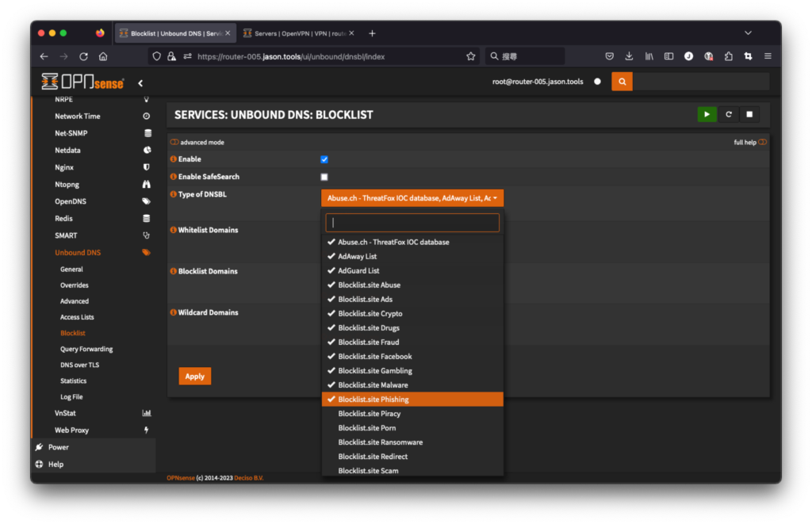Expand the Nginx sidebar section

64,167
